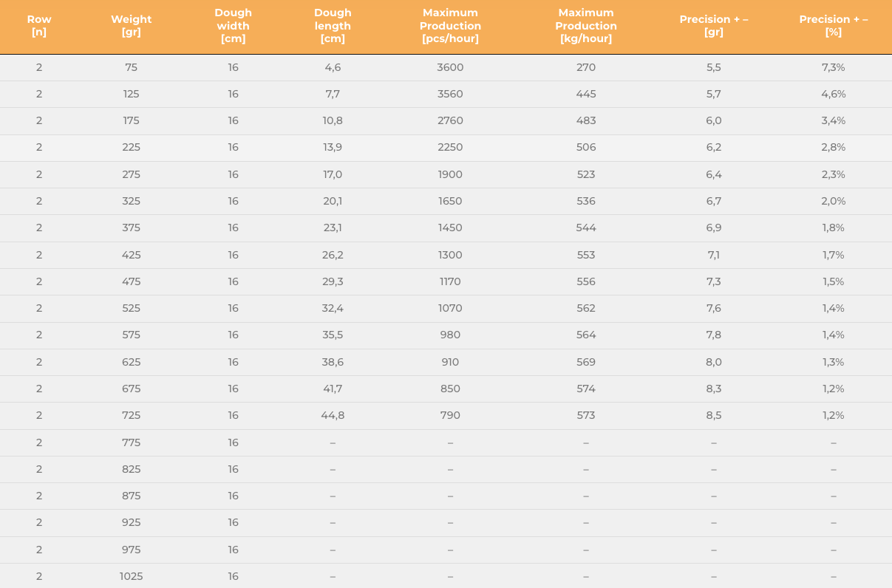Click the 544 kg/hour cell

pos(586,228)
